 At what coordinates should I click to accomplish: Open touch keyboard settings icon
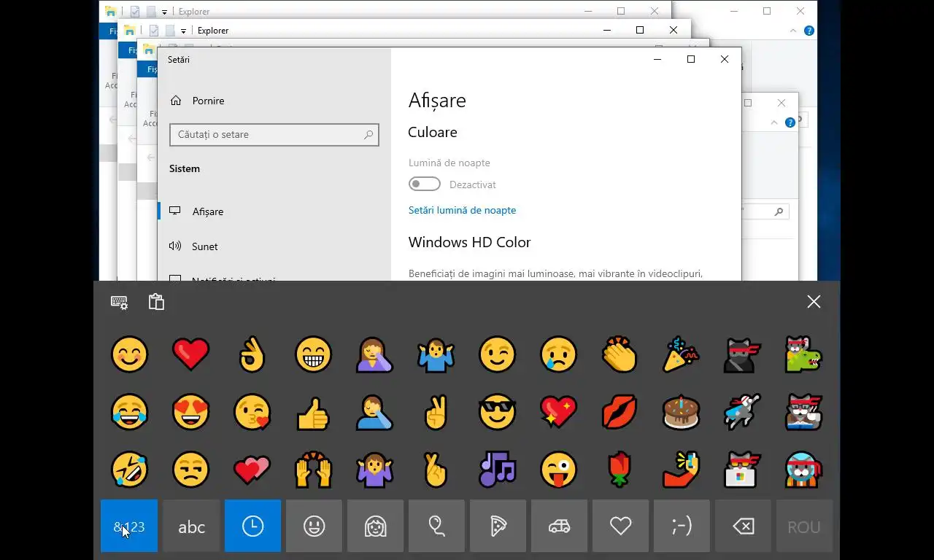pos(119,302)
